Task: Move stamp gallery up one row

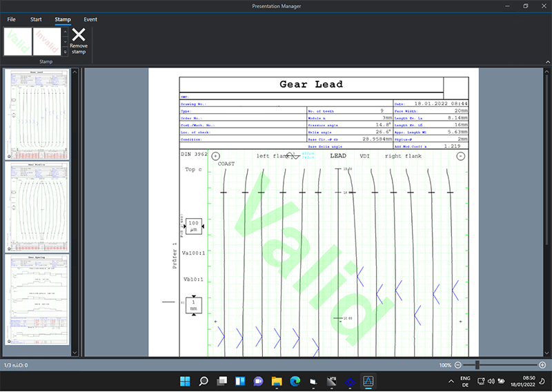Action: (65, 32)
